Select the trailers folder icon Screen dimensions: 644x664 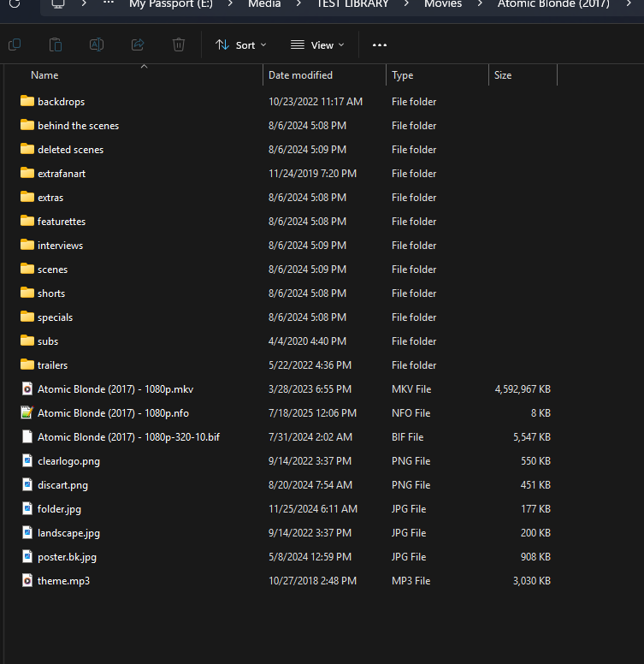(x=27, y=365)
